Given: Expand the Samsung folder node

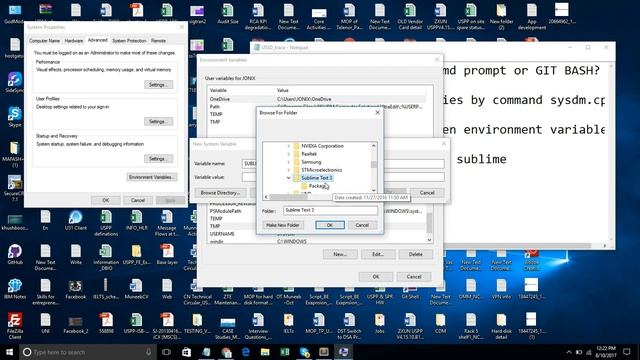Looking at the screenshot, I should point(289,162).
